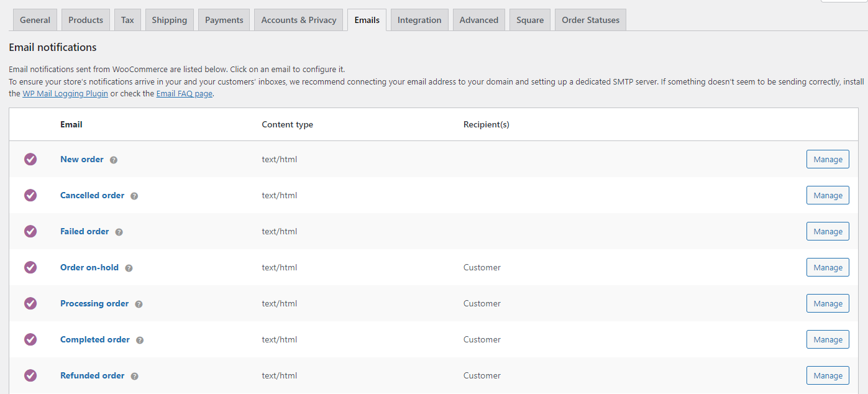Open the Refunded order email link
The image size is (868, 394).
click(93, 375)
